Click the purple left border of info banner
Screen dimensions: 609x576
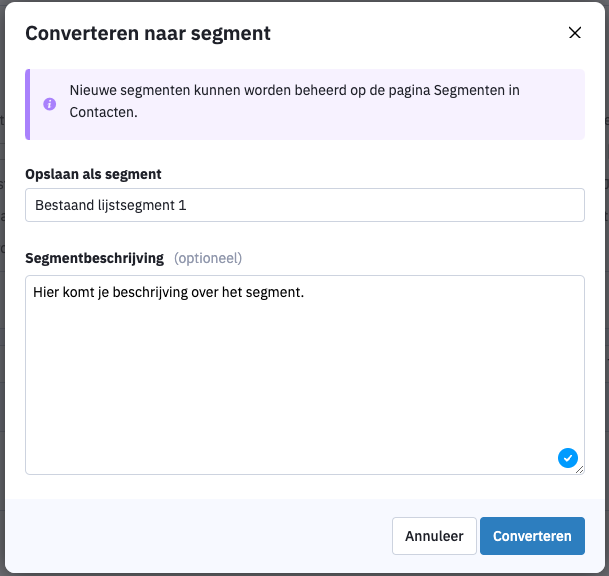point(28,104)
